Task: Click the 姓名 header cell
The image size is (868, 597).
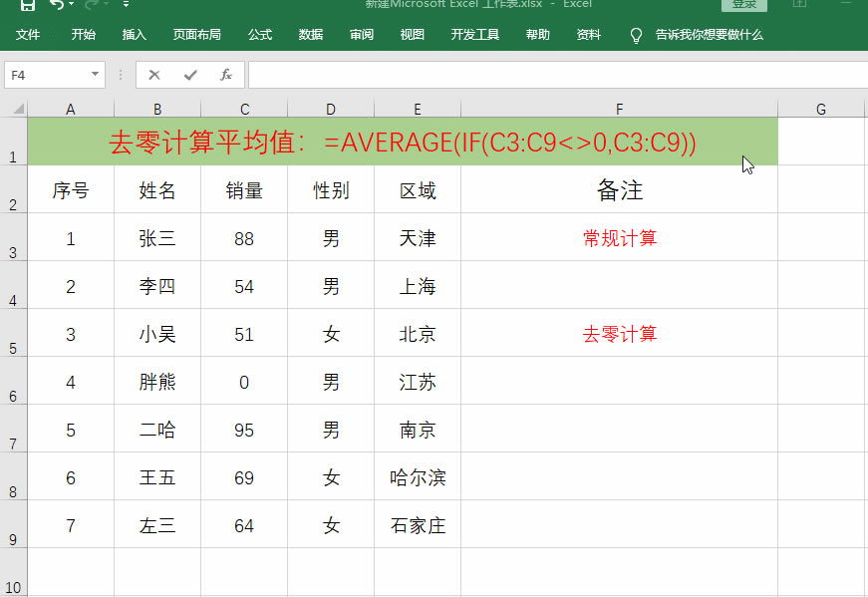Action: tap(157, 189)
